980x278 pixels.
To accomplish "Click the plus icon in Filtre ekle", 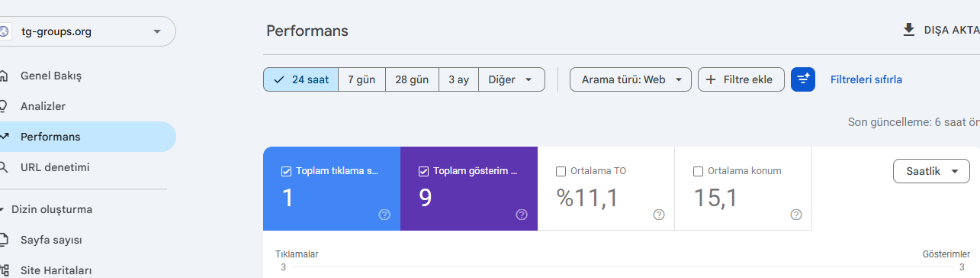I will pos(711,79).
